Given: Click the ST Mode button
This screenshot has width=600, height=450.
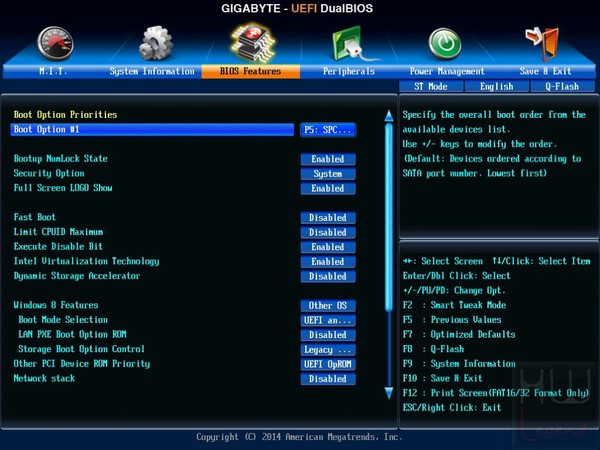Looking at the screenshot, I should (431, 86).
